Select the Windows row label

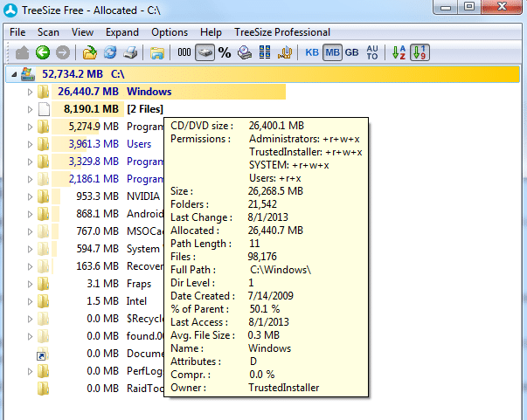[x=149, y=92]
